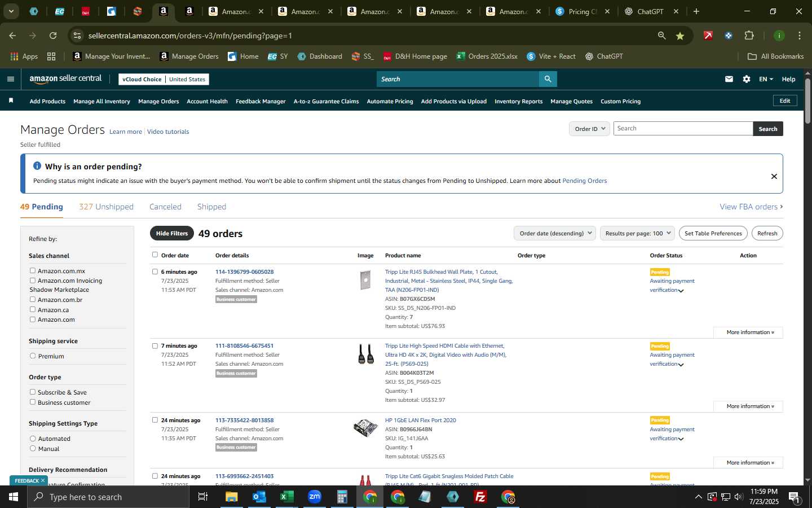812x508 pixels.
Task: Switch to the Shipped orders tab
Action: pyautogui.click(x=211, y=207)
